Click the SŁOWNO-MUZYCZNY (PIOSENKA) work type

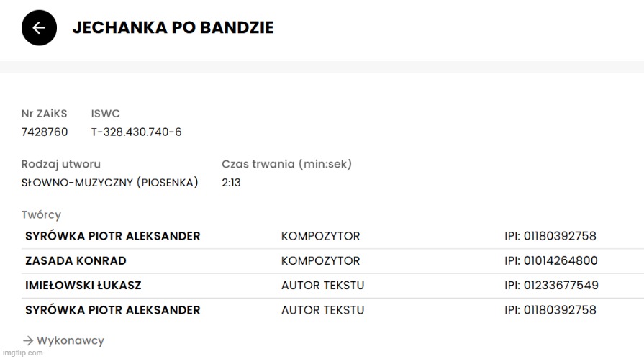(109, 183)
